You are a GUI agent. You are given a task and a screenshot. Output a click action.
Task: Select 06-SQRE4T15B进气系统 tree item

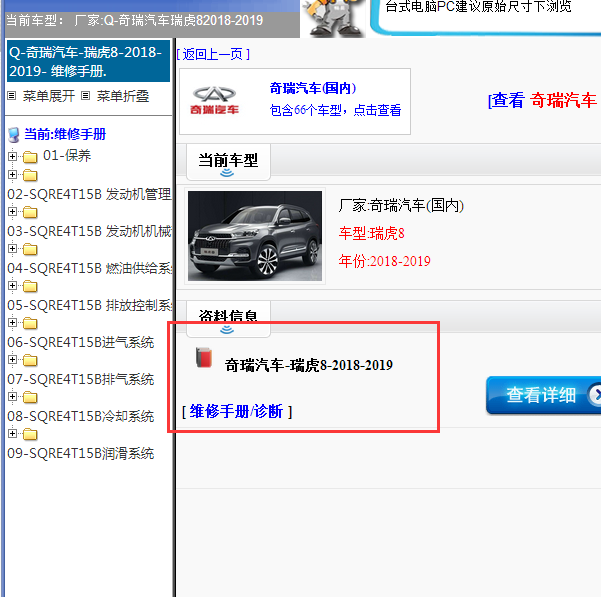point(80,342)
